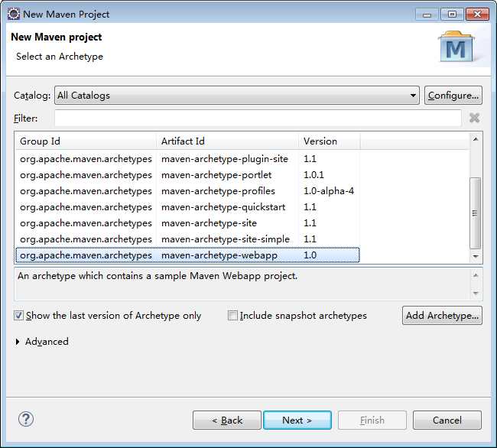Click the Add Archetype... button
Image resolution: width=497 pixels, height=448 pixels.
(442, 316)
